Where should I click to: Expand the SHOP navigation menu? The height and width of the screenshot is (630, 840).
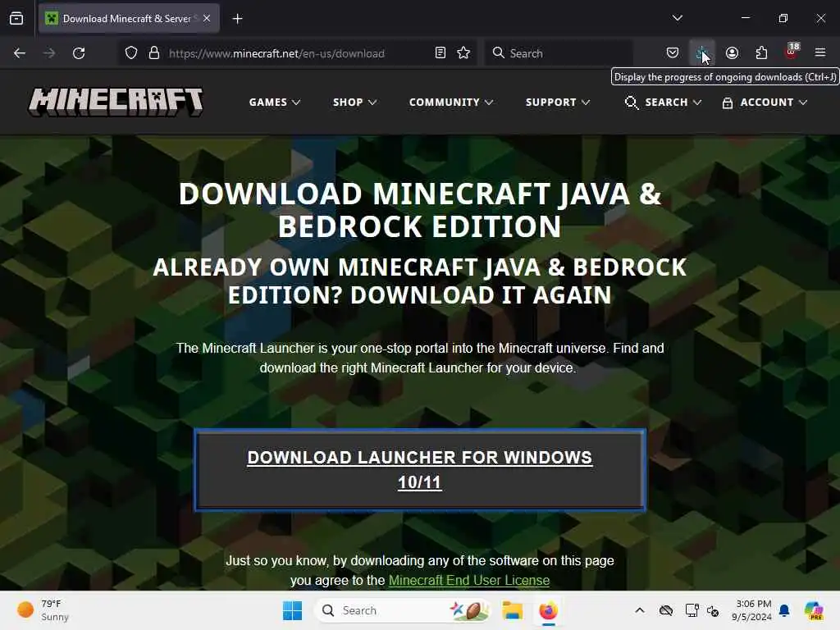point(354,103)
